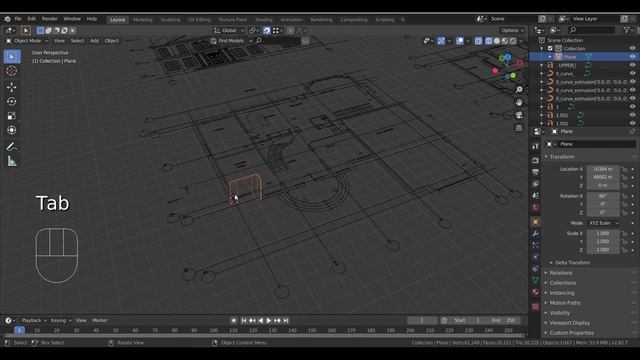Select the Scale tool
The height and width of the screenshot is (360, 640).
(x=12, y=116)
